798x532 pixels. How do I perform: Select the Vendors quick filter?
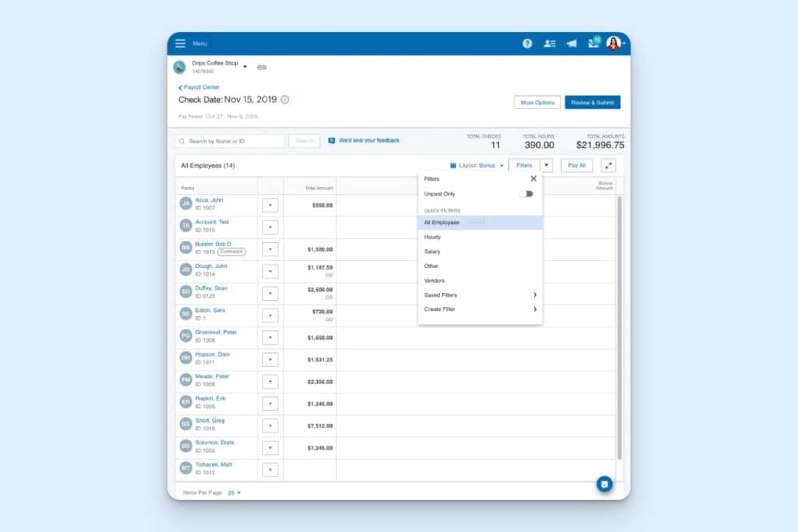480,280
